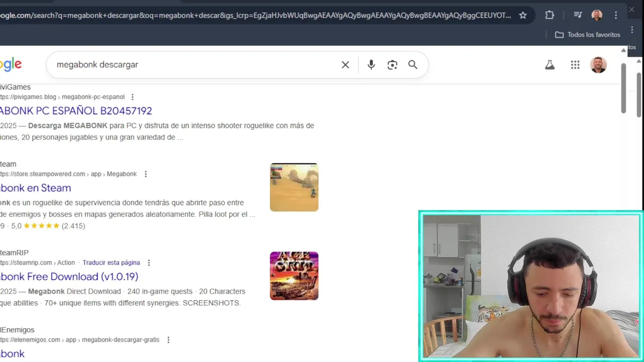The image size is (644, 362).
Task: Start voice search with the microphone icon
Action: click(x=371, y=65)
